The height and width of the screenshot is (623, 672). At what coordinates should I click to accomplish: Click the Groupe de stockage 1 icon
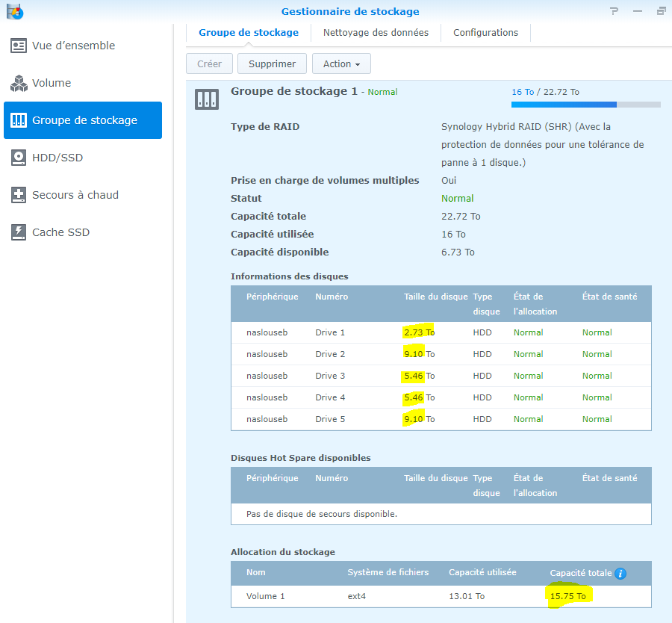[x=206, y=99]
